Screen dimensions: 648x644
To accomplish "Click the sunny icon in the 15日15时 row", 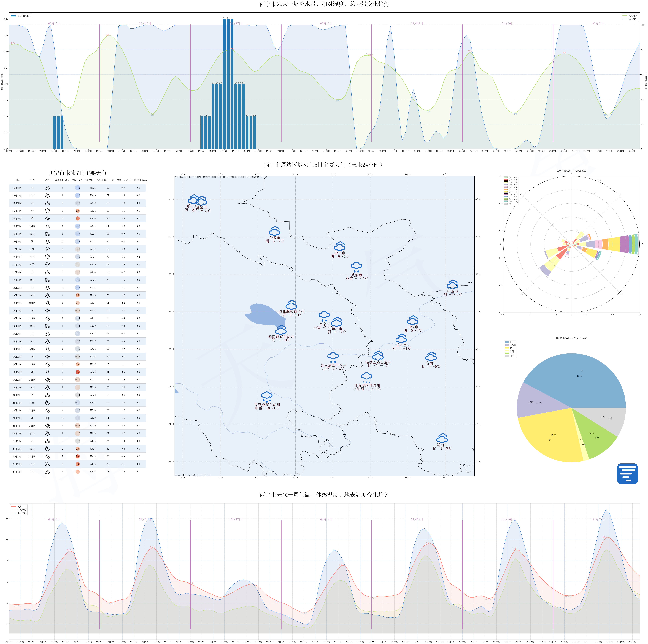I will tap(47, 219).
